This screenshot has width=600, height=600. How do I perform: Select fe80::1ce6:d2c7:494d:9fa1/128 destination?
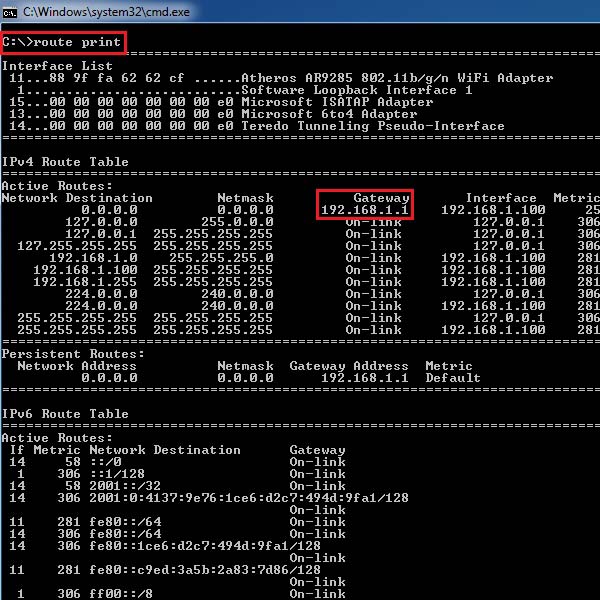[x=205, y=546]
